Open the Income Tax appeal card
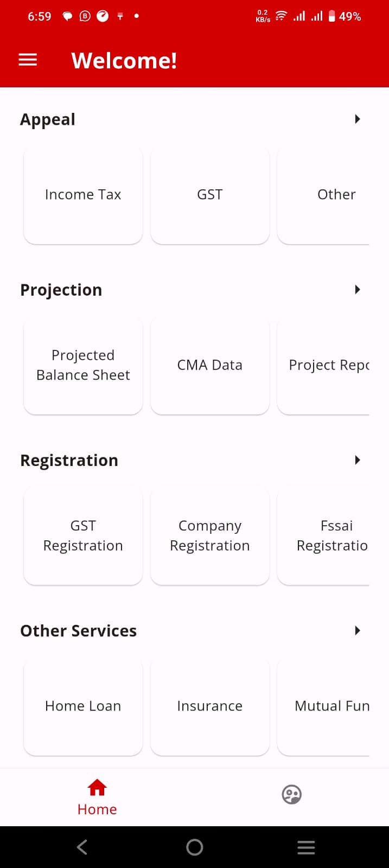 [x=83, y=195]
